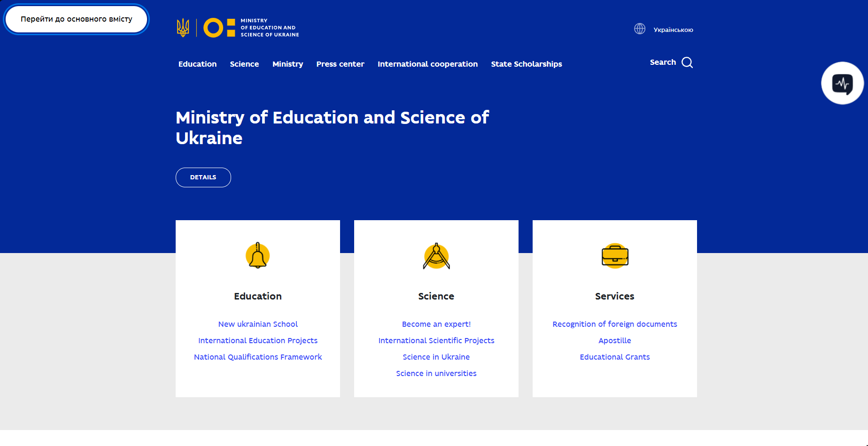The height and width of the screenshot is (446, 868).
Task: Click the magnifying glass search icon
Action: (687, 62)
